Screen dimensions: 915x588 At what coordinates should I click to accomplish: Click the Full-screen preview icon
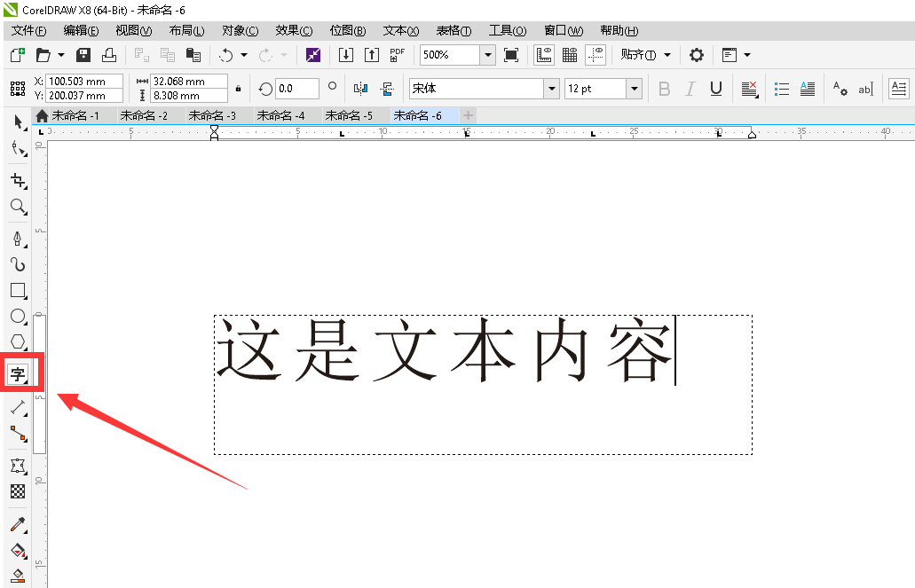(x=511, y=55)
